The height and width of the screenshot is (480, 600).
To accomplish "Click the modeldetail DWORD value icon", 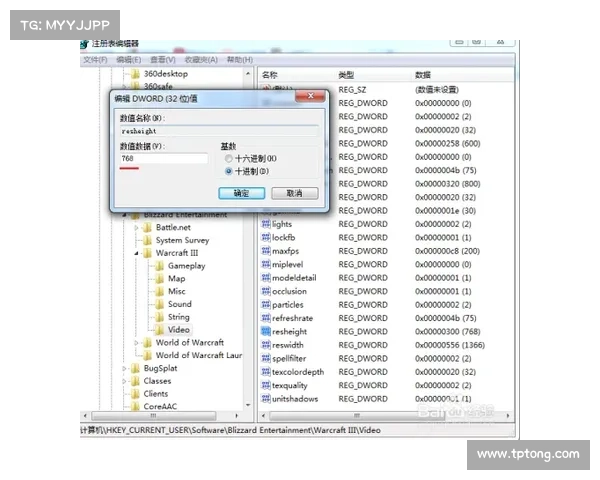I will [x=266, y=278].
